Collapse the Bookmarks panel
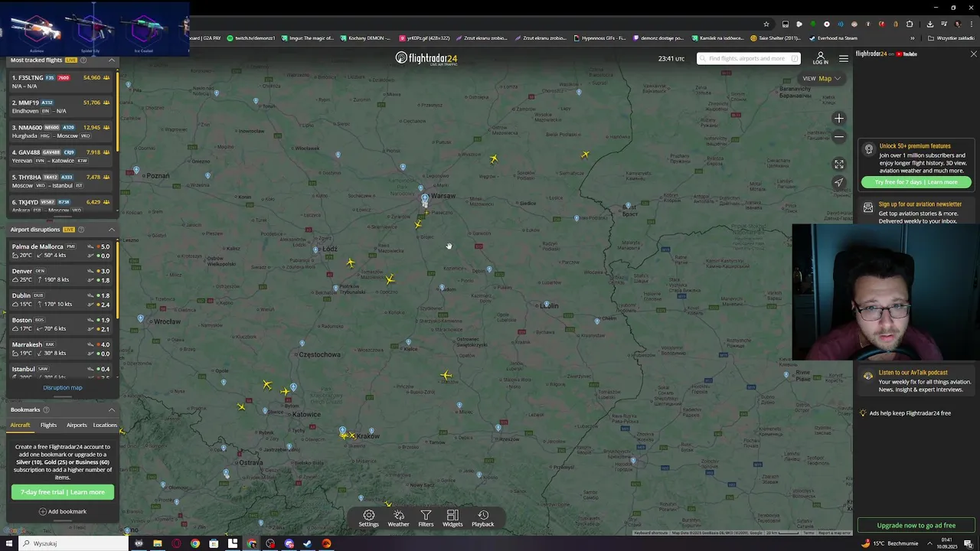Screen dimensions: 980x551 click(111, 409)
